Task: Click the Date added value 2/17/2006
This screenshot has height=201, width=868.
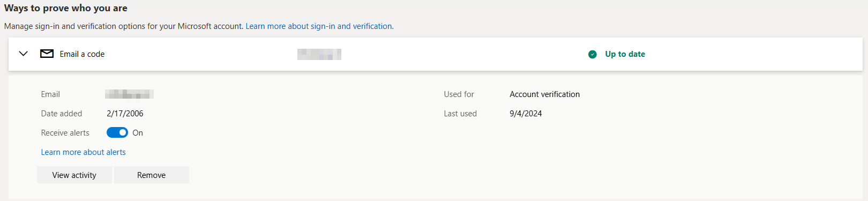Action: [125, 114]
